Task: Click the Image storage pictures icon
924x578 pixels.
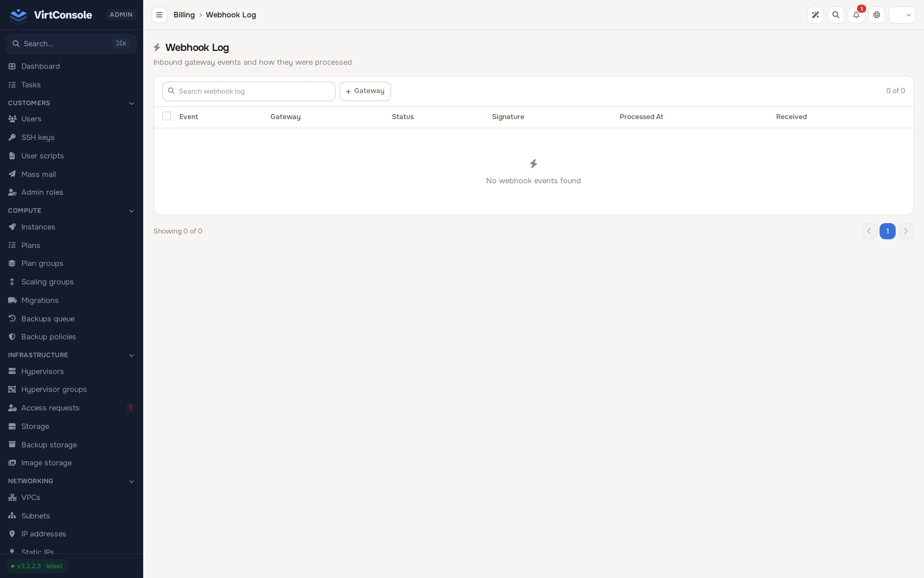Action: [x=12, y=463]
